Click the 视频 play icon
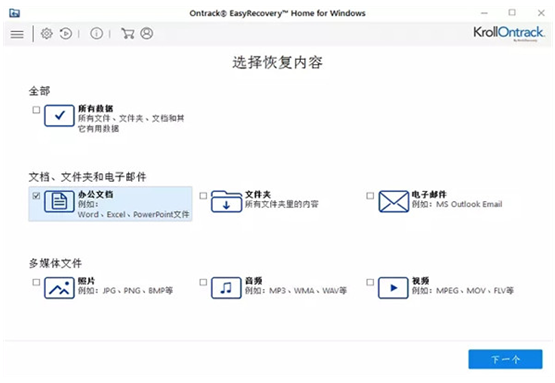The width and height of the screenshot is (555, 383). 393,288
